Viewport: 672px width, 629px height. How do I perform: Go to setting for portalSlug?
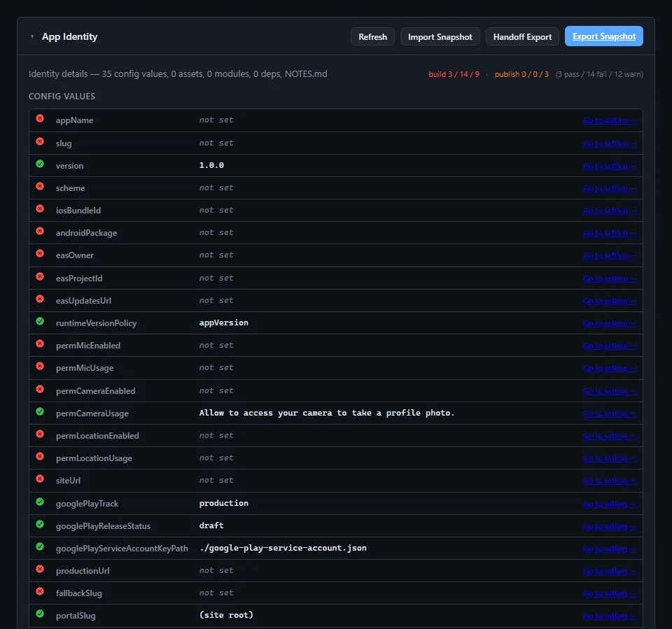610,616
